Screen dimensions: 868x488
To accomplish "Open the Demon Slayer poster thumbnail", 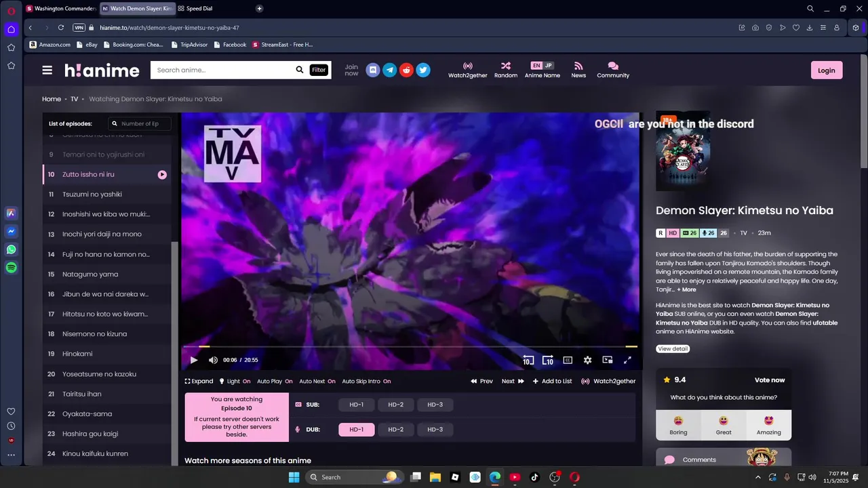I will (x=683, y=151).
